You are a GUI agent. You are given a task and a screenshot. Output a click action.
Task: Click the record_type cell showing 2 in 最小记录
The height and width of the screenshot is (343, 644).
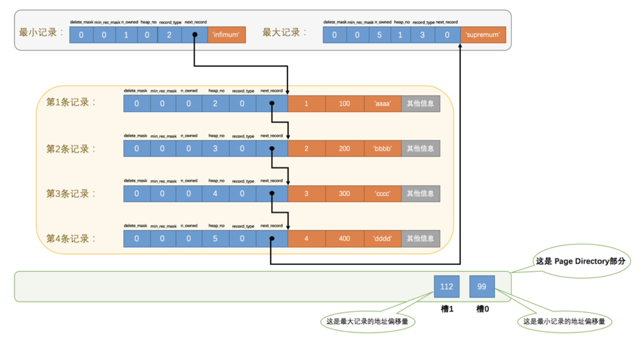coord(169,35)
